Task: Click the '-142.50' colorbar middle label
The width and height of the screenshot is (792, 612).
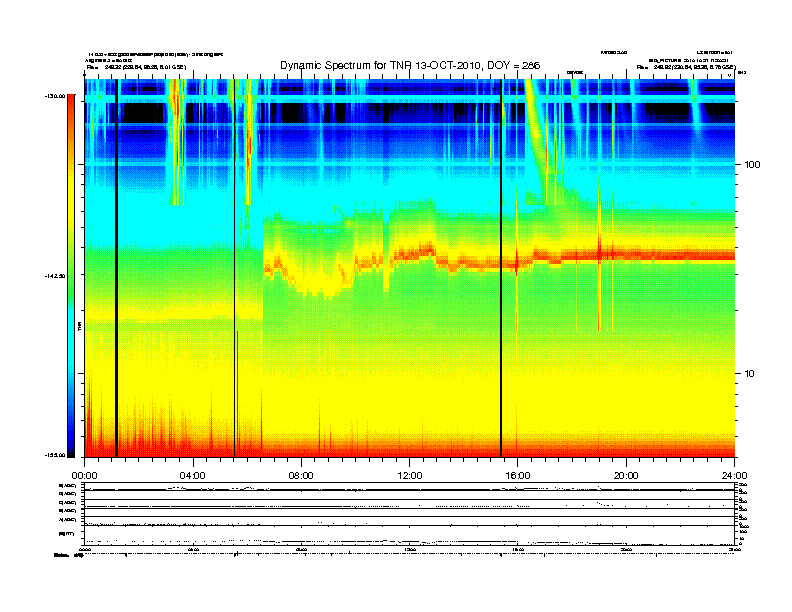Action: (57, 276)
